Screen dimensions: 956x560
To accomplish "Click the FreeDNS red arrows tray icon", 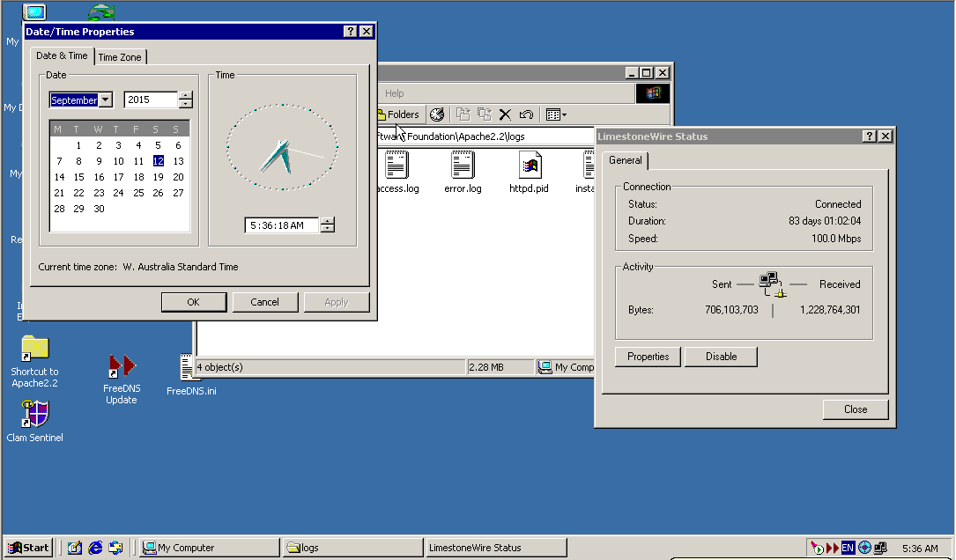I will [x=833, y=547].
